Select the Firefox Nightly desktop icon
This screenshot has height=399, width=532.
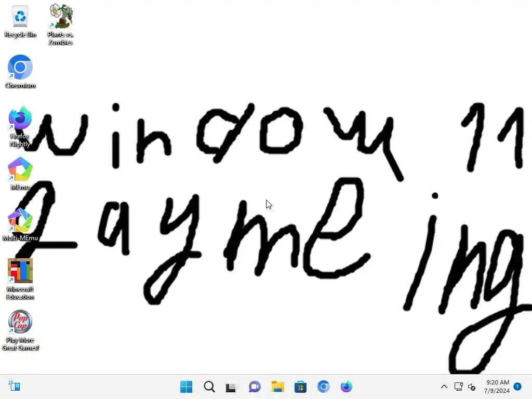tap(20, 127)
